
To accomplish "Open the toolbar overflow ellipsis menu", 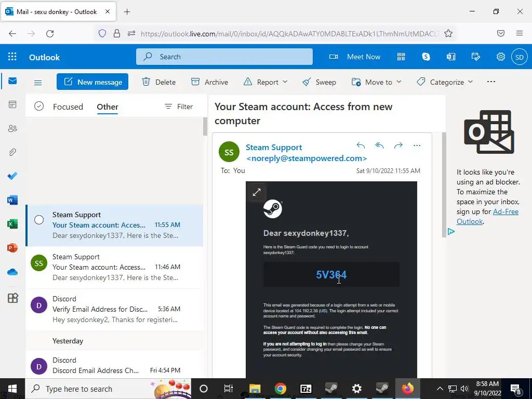I will [x=491, y=82].
